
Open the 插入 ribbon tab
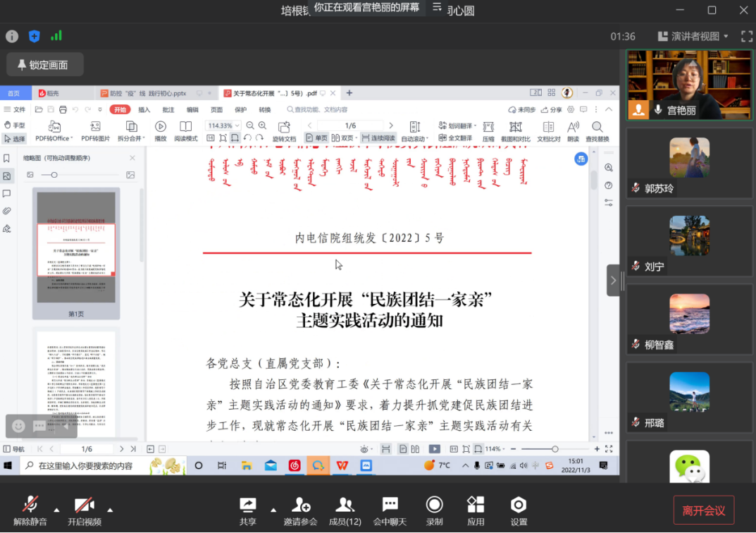144,110
